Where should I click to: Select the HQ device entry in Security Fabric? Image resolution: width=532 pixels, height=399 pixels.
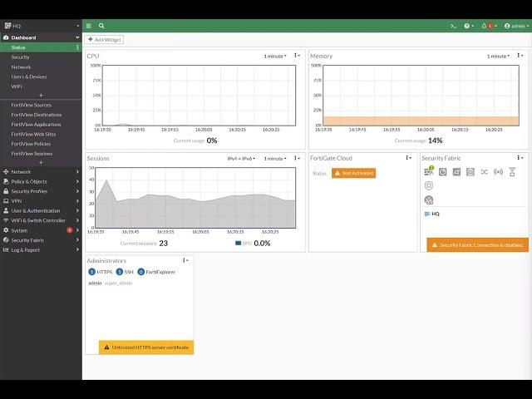pos(432,214)
